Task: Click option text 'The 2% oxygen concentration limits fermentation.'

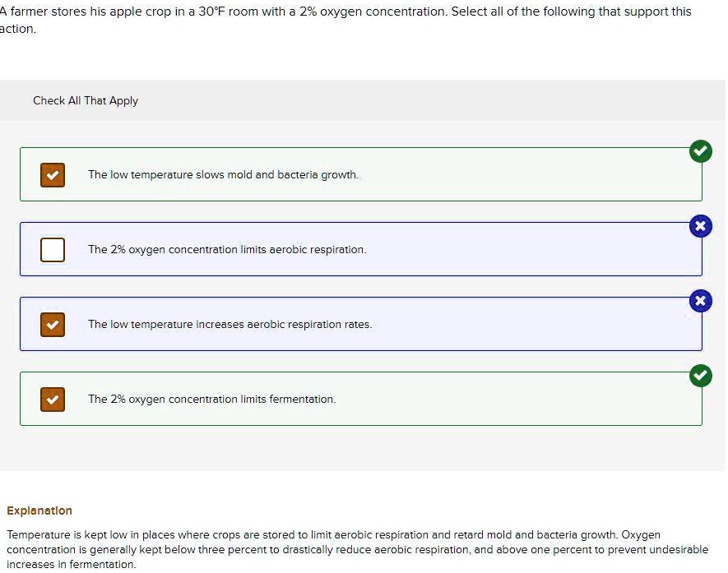Action: point(211,399)
